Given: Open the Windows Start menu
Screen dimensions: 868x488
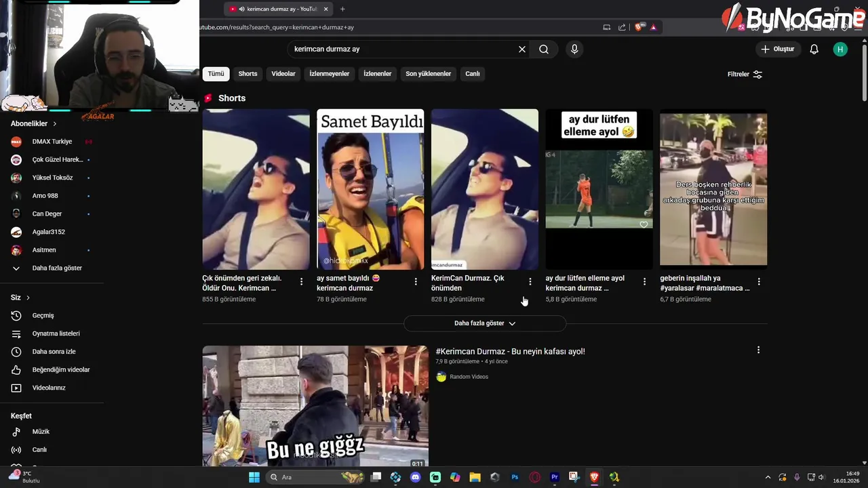Looking at the screenshot, I should (254, 477).
